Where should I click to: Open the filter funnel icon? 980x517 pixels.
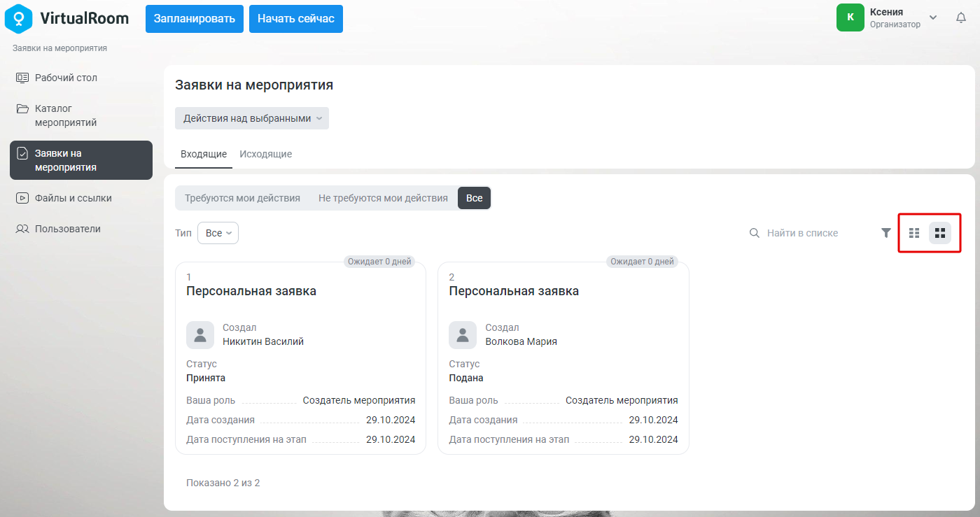tap(885, 233)
